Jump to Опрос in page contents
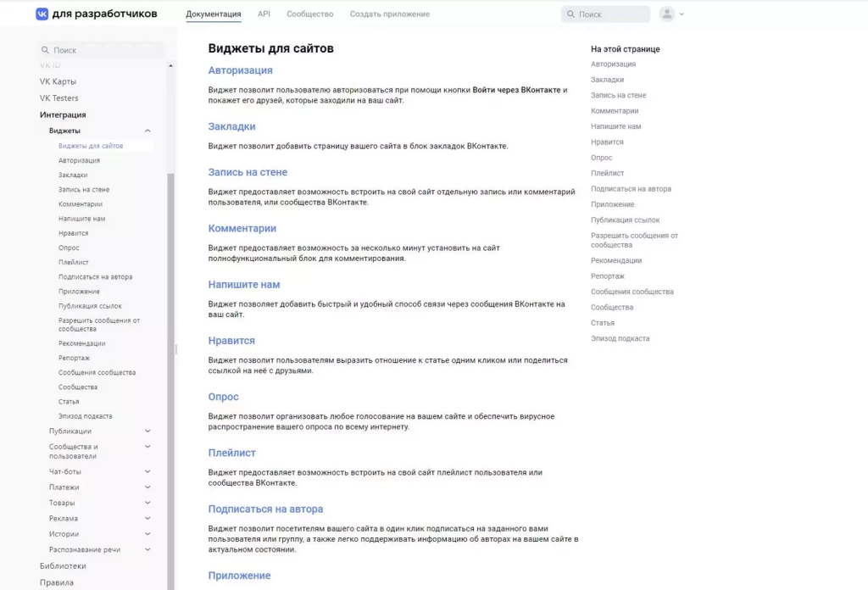The width and height of the screenshot is (868, 590). coord(602,158)
